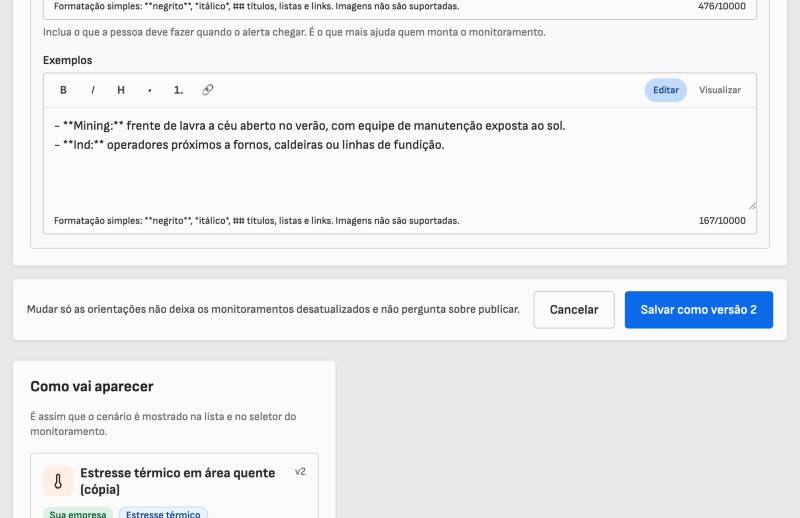
Task: Insert bullet list in Exemplos editor
Action: click(149, 90)
